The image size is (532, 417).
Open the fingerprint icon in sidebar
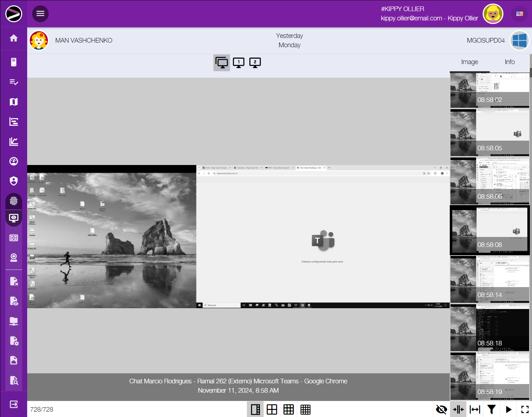14,201
